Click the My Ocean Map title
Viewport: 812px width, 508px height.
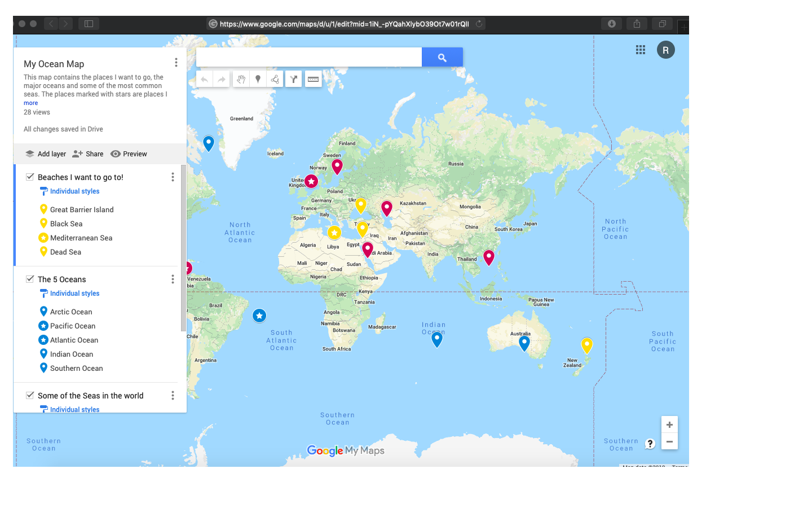tap(54, 64)
